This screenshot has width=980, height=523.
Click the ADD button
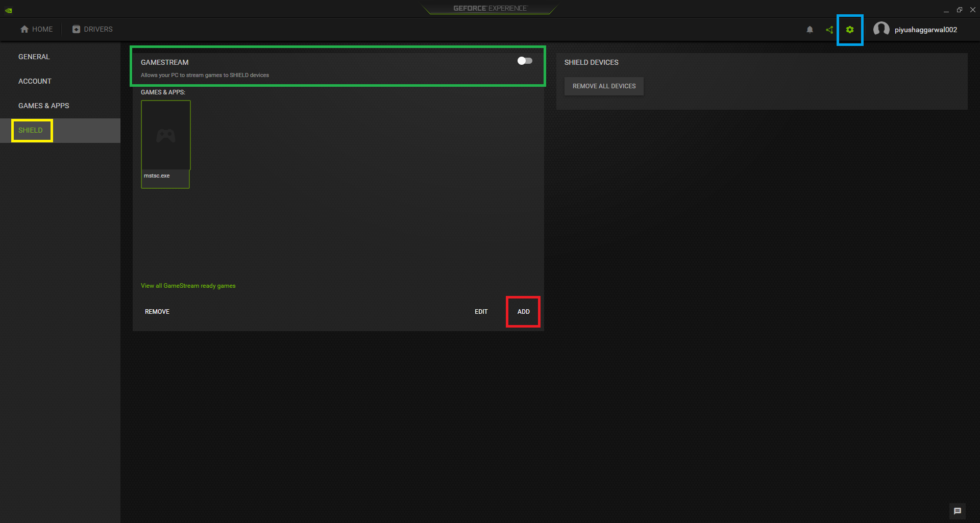[523, 312]
